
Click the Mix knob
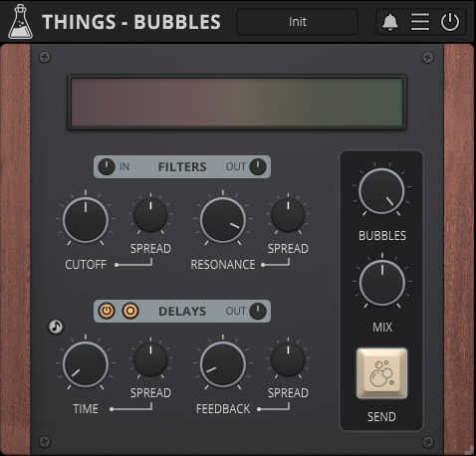(382, 283)
